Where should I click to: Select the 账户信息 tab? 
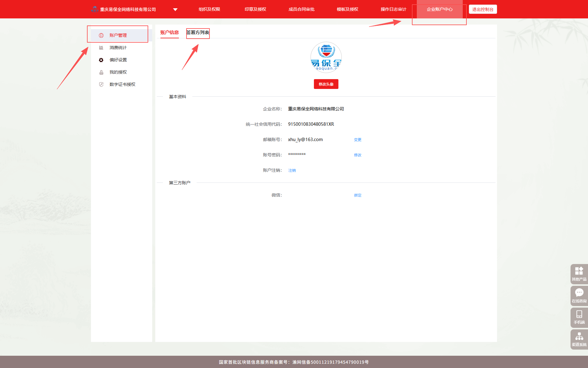[169, 33]
